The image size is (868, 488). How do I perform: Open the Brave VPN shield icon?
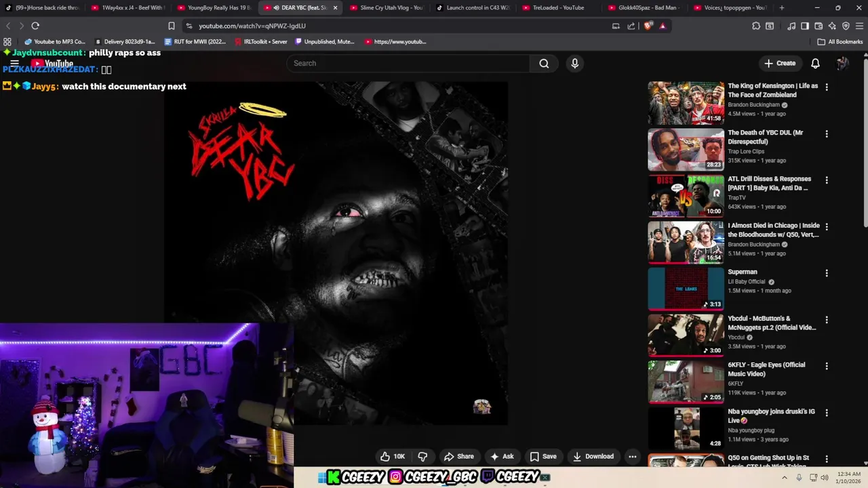846,26
